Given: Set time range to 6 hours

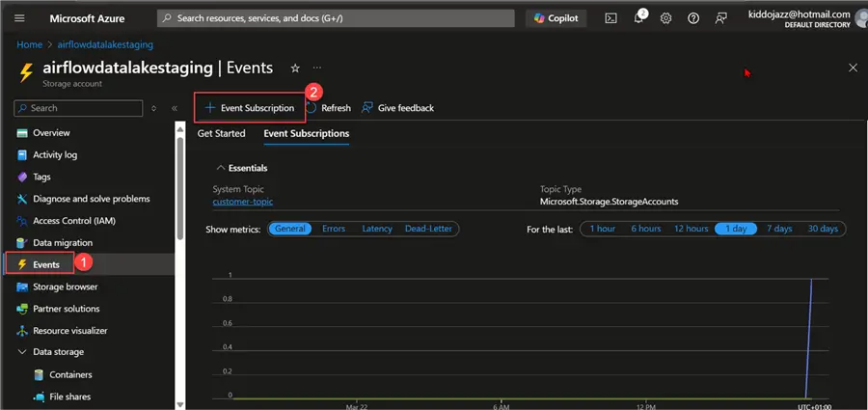Looking at the screenshot, I should [x=646, y=229].
